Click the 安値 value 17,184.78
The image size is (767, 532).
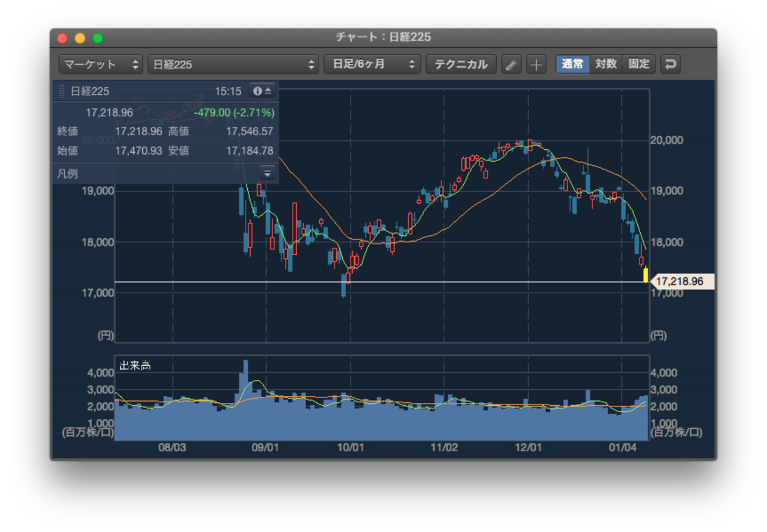250,150
